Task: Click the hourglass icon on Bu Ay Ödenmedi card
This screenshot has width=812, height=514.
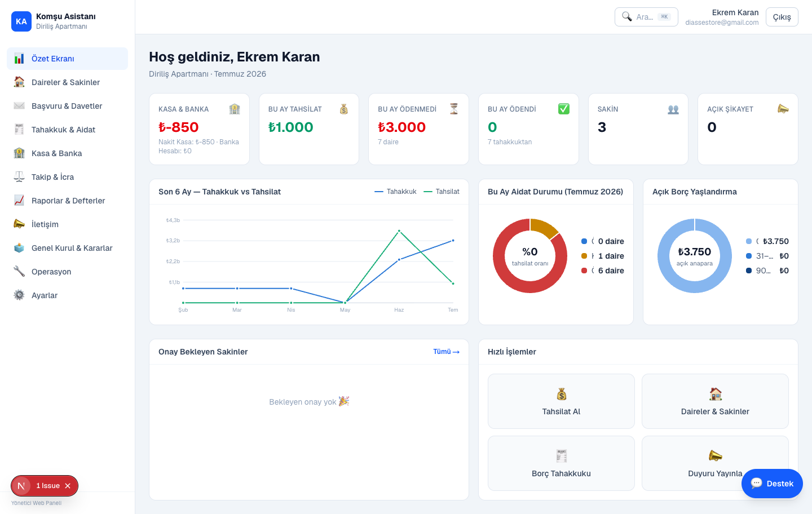Action: 454,109
